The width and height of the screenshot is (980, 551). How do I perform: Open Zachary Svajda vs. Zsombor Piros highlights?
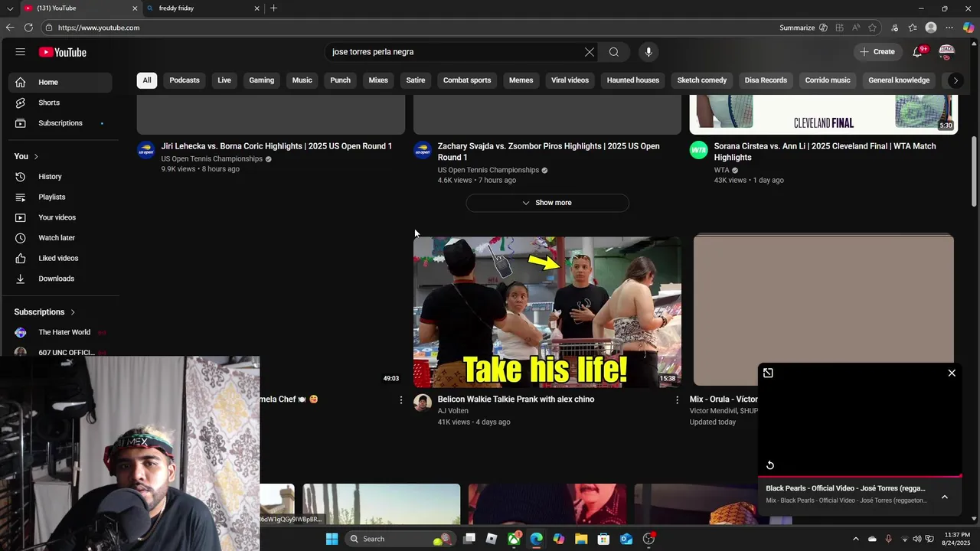(x=548, y=152)
